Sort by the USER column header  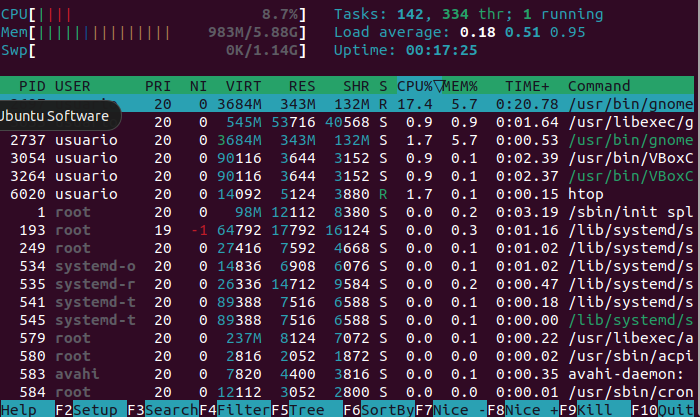click(73, 86)
